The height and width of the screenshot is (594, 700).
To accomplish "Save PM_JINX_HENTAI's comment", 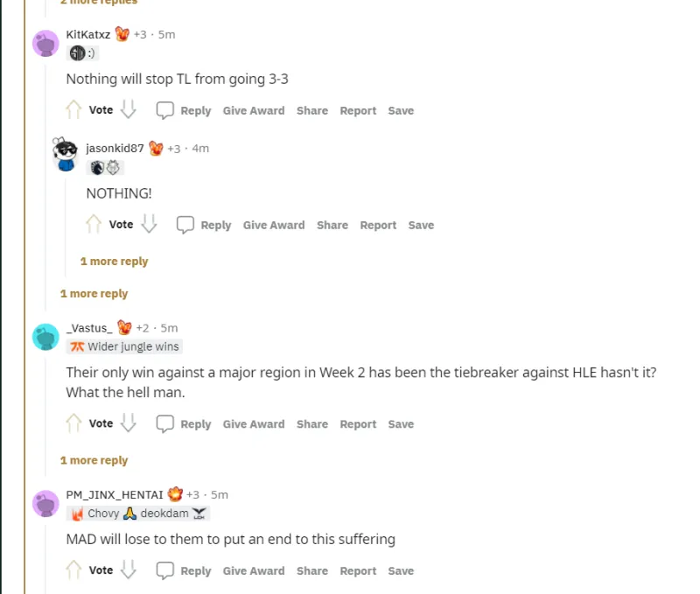I will (401, 570).
